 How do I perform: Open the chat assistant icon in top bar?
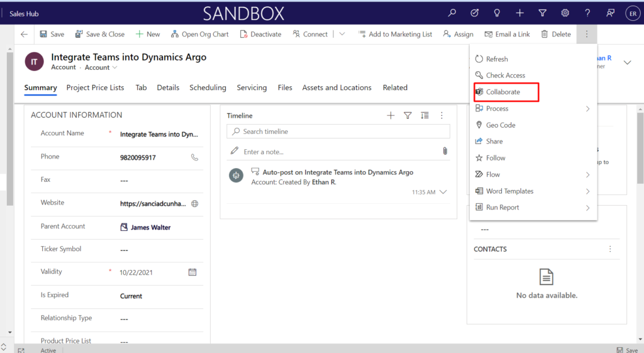click(610, 13)
